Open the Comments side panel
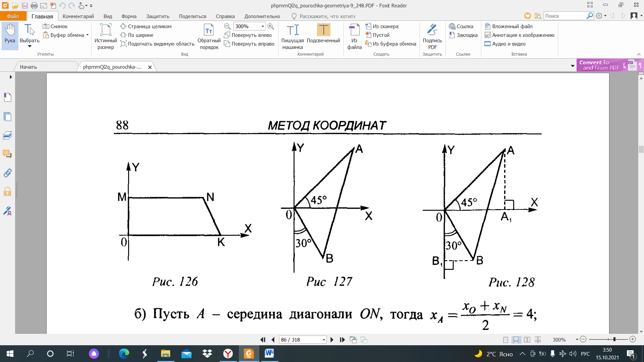The image size is (644, 362). click(x=7, y=154)
